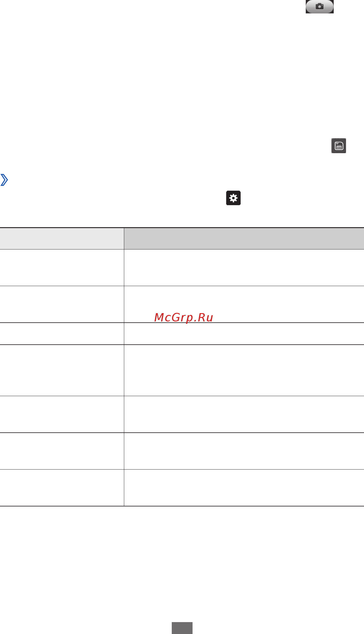Click the right cell in first table row
Screen dimensions: 364x634
coord(244,268)
